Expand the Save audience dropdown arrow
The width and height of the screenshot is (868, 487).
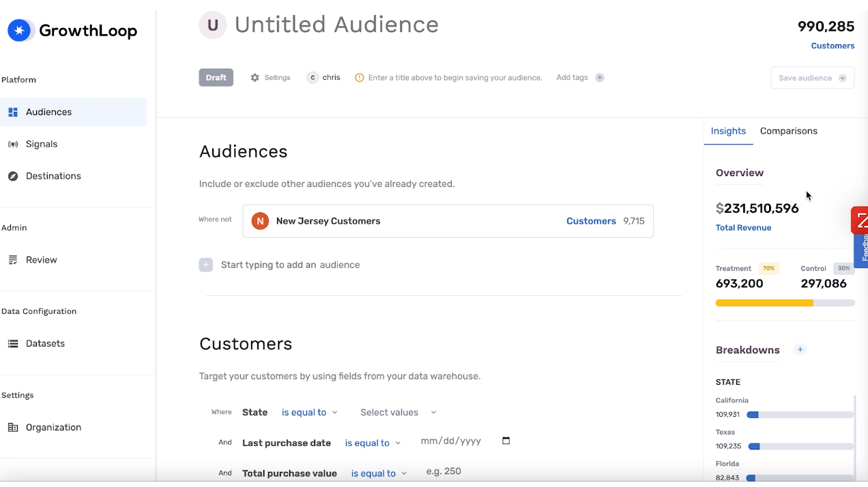[843, 78]
